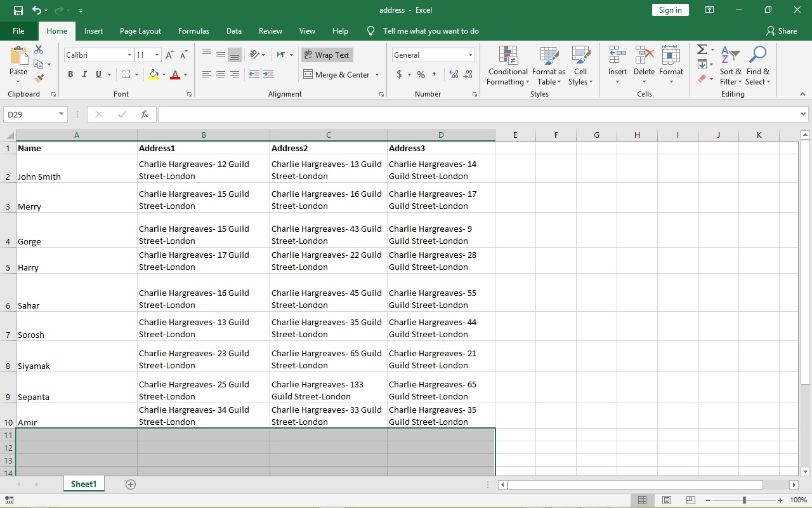Apply the Percent number style

point(420,74)
